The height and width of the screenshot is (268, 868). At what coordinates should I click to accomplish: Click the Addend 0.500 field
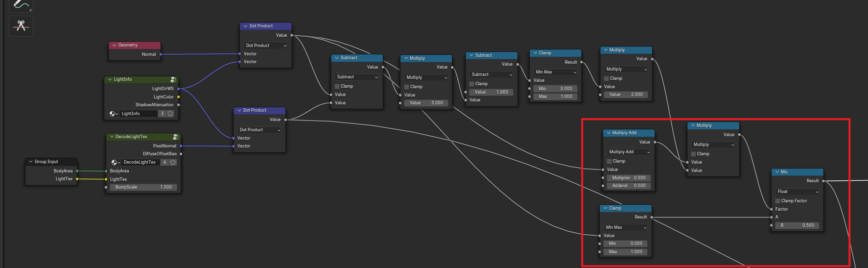pyautogui.click(x=628, y=186)
